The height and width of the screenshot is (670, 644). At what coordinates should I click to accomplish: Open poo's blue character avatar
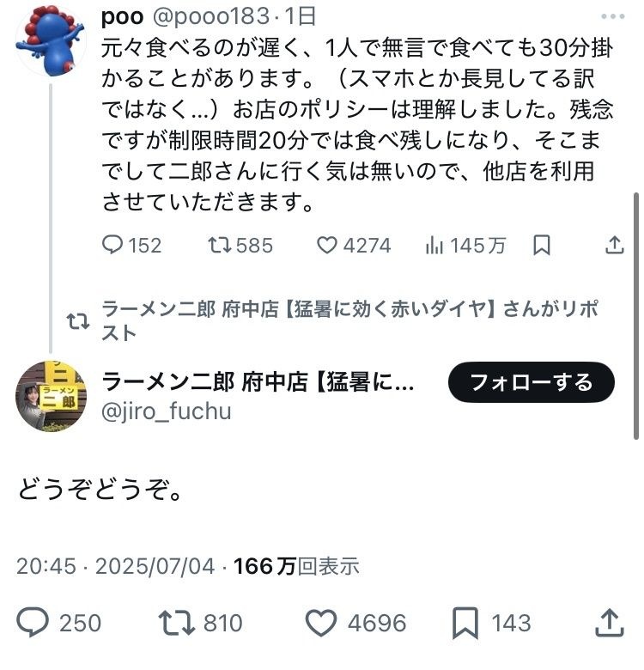tap(50, 40)
